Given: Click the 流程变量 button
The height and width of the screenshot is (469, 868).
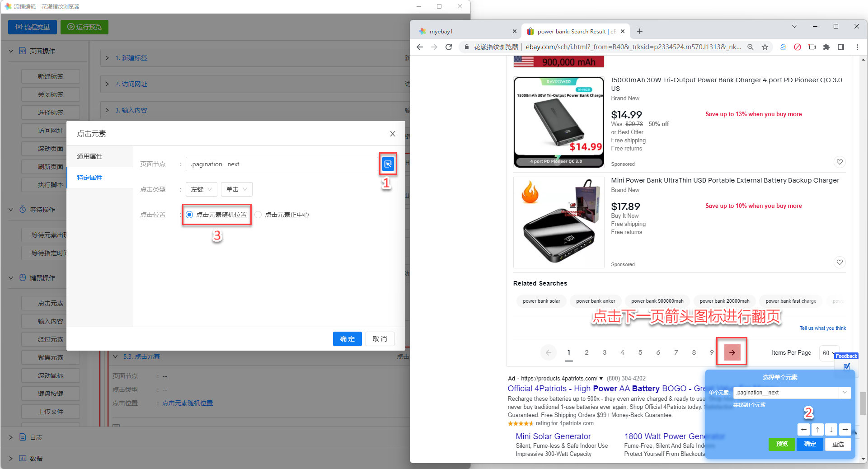Looking at the screenshot, I should pyautogui.click(x=33, y=27).
